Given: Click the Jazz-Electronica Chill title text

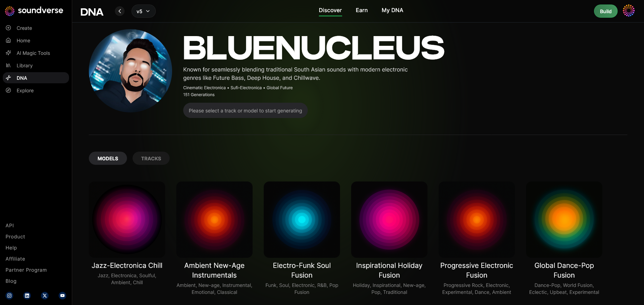Looking at the screenshot, I should (x=127, y=265).
